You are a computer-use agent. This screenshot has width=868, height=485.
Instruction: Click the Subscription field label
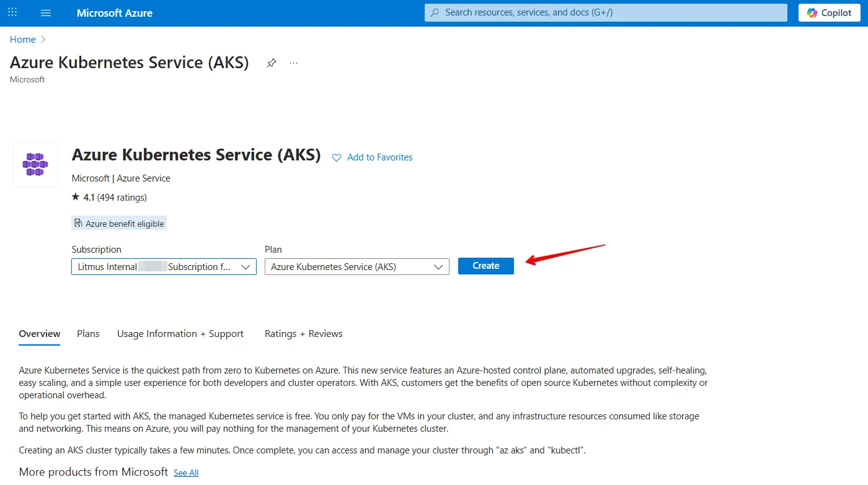pos(97,250)
